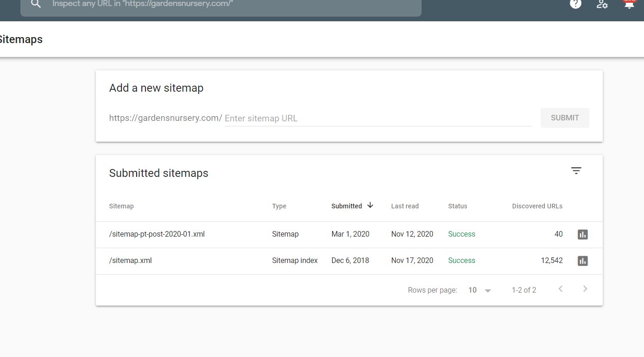Open the Help icon in top bar
The image size is (644, 357).
pyautogui.click(x=575, y=4)
